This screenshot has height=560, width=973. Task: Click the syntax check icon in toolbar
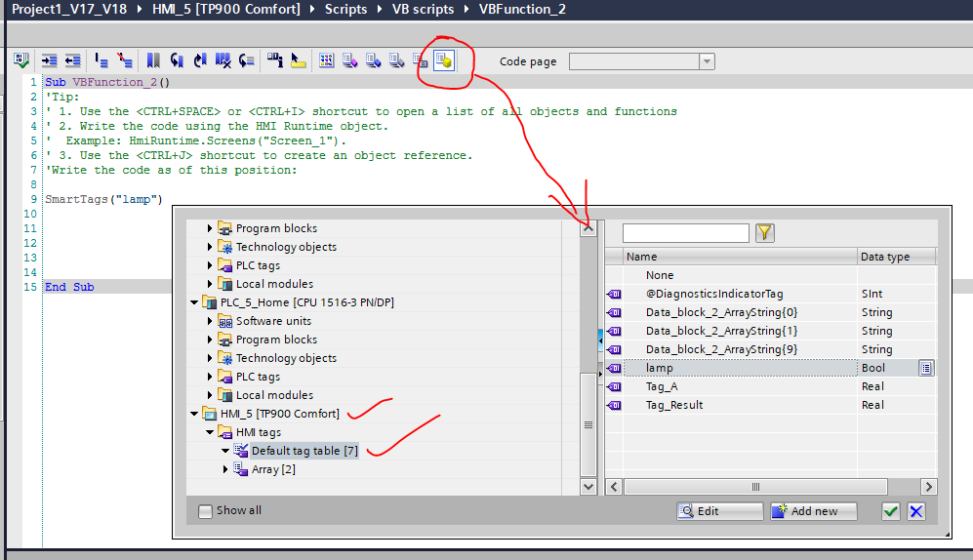tap(20, 60)
